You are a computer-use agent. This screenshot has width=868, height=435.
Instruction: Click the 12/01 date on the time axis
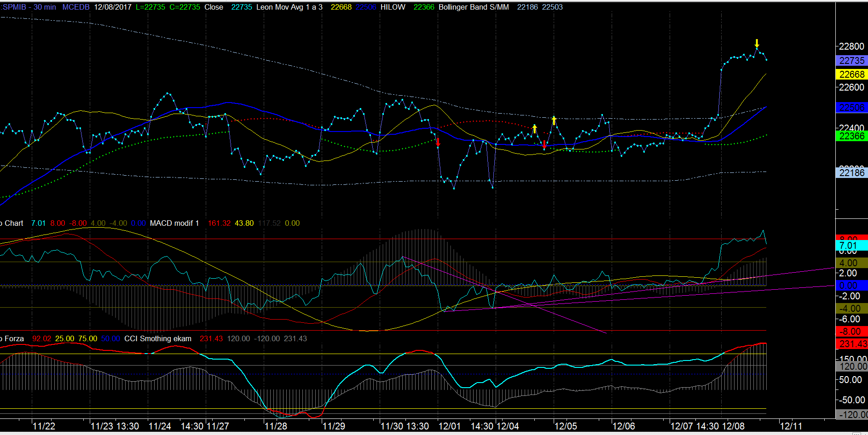450,426
